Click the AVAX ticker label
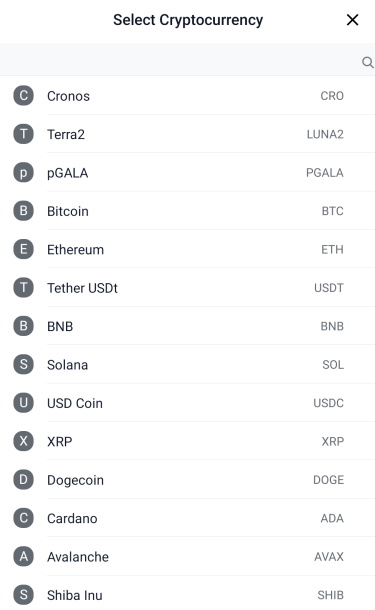 (329, 557)
